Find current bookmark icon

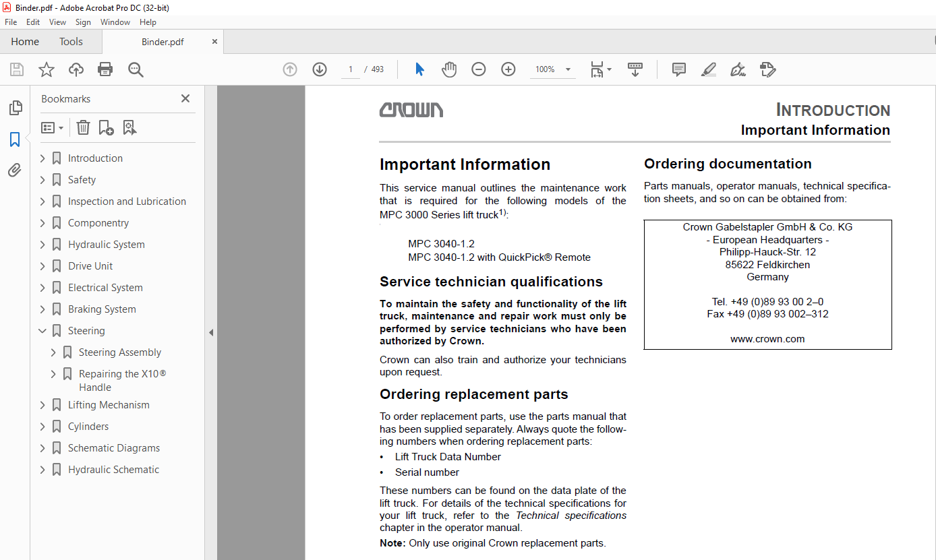point(130,127)
